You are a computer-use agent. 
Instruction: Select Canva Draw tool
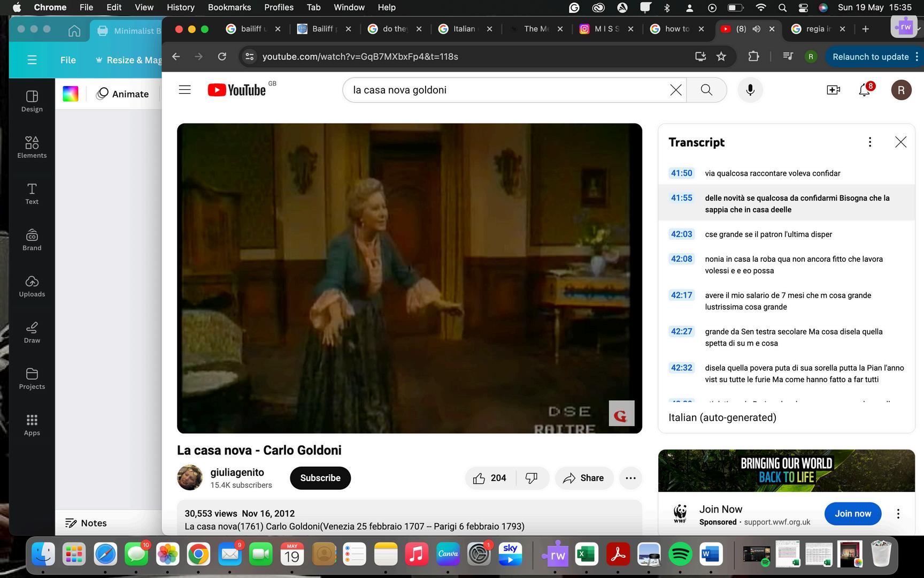tap(32, 332)
